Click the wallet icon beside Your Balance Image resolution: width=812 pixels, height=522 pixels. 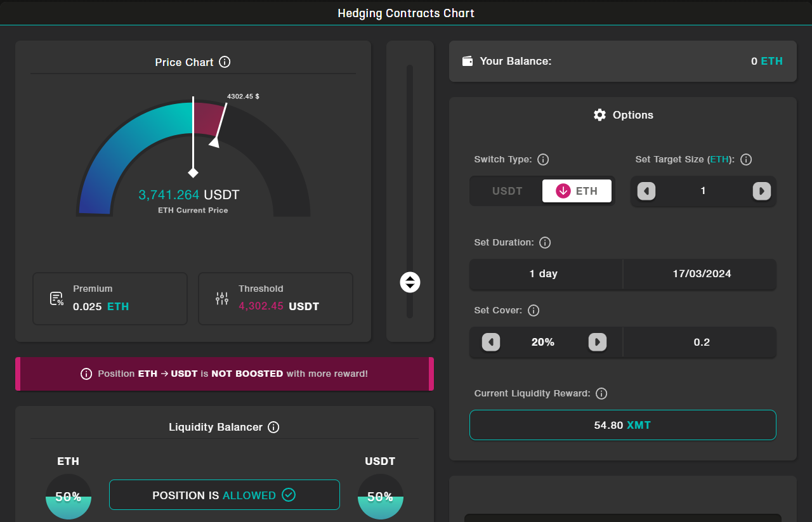pyautogui.click(x=468, y=62)
